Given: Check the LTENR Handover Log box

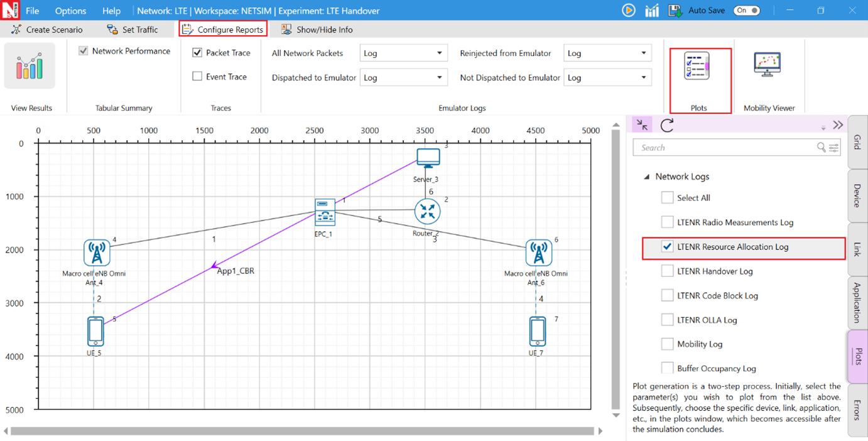Looking at the screenshot, I should (x=667, y=271).
